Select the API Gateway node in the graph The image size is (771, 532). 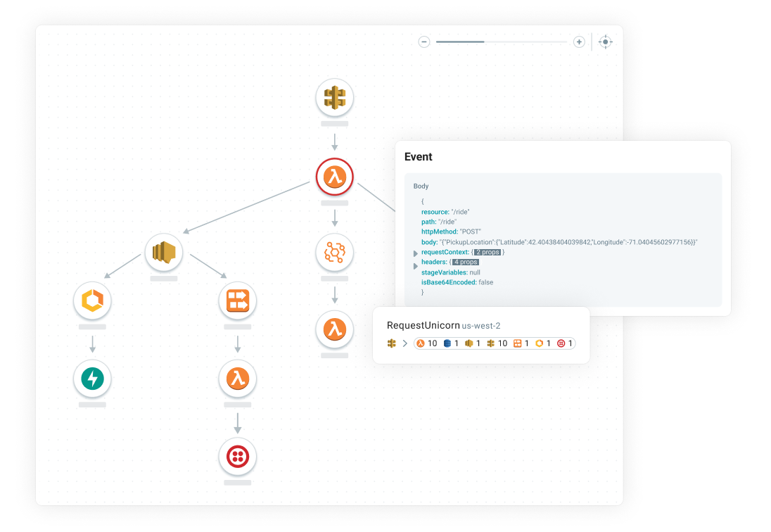pos(334,97)
